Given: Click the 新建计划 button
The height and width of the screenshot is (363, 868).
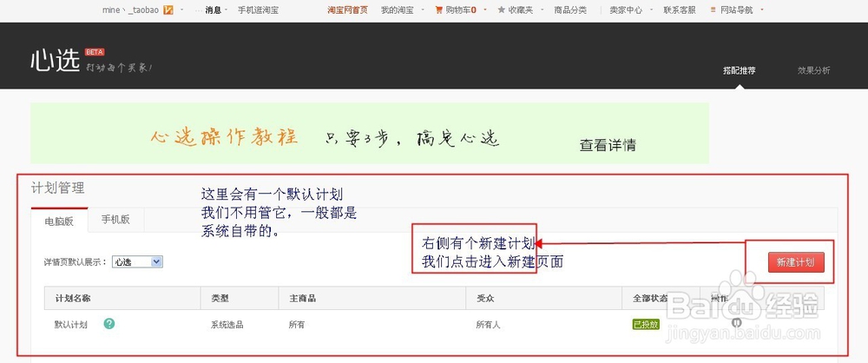Looking at the screenshot, I should coord(796,262).
